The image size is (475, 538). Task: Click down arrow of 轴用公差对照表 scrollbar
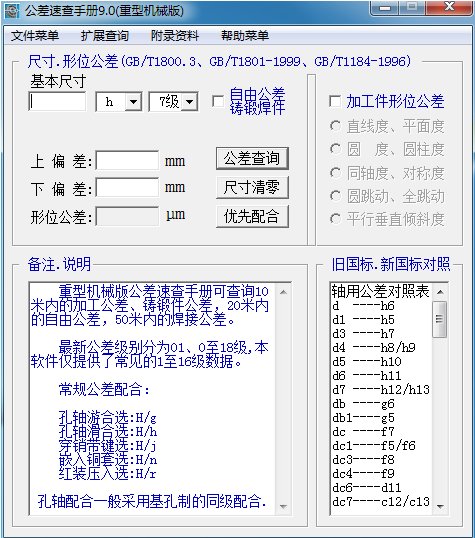440,506
